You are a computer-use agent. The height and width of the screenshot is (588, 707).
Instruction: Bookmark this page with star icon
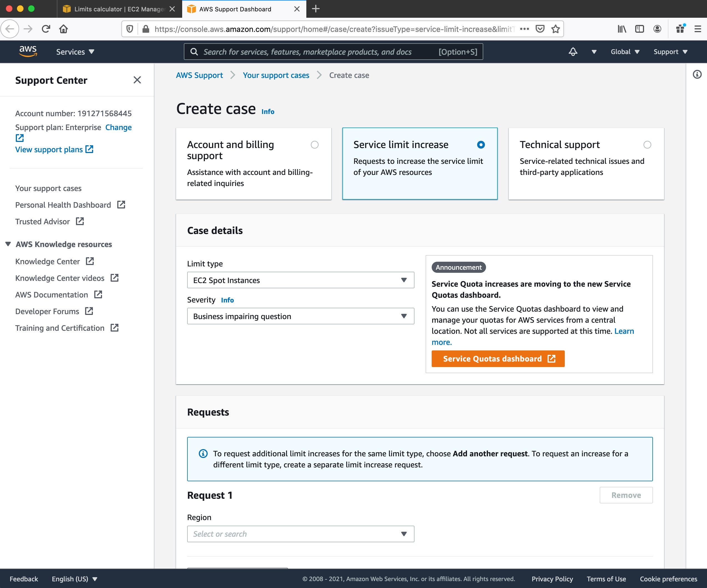click(556, 29)
